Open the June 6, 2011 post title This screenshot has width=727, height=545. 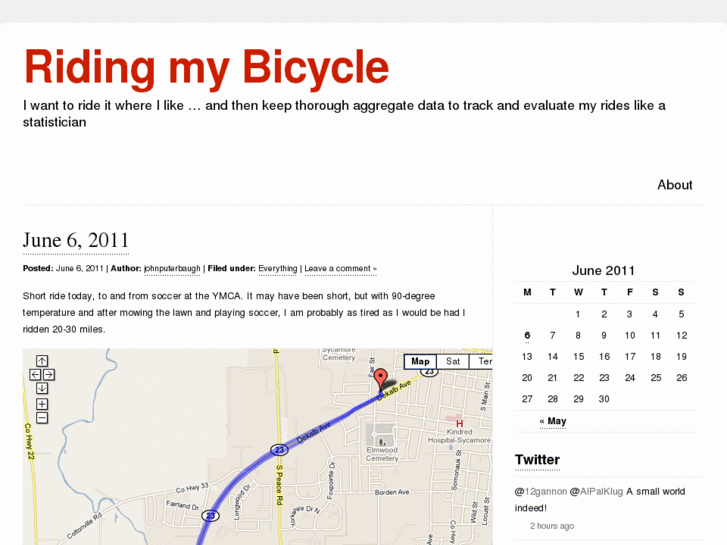click(x=76, y=240)
